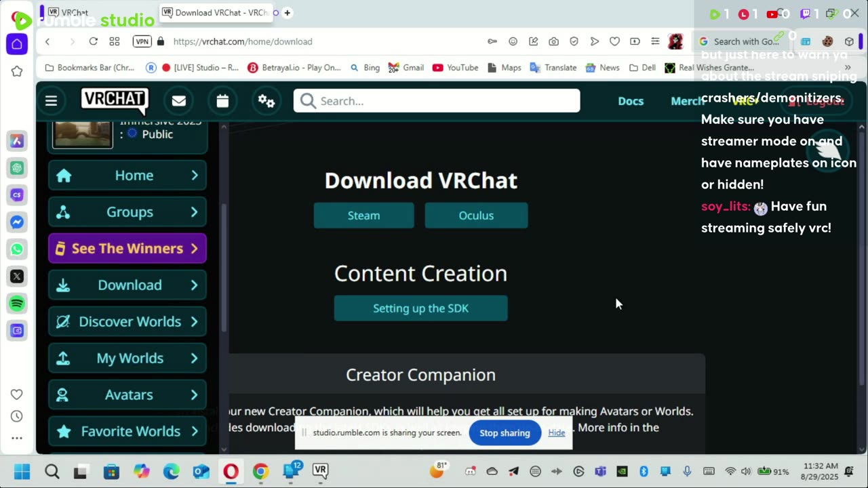Image resolution: width=868 pixels, height=488 pixels.
Task: Open Avatars in the sidebar
Action: 127,395
